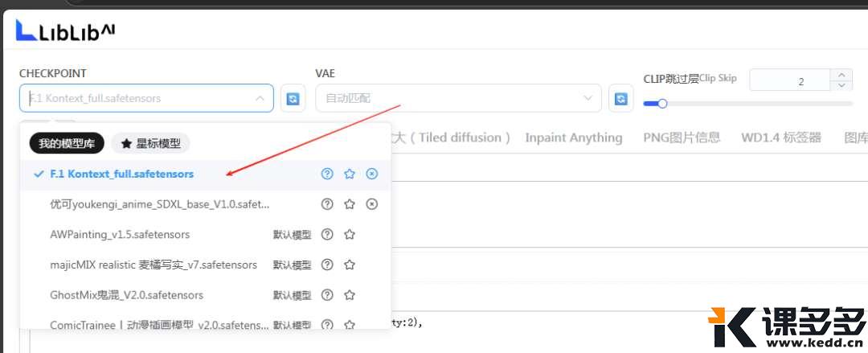Image resolution: width=868 pixels, height=353 pixels.
Task: Remove F.1 Kontext_full from model library
Action: click(372, 174)
